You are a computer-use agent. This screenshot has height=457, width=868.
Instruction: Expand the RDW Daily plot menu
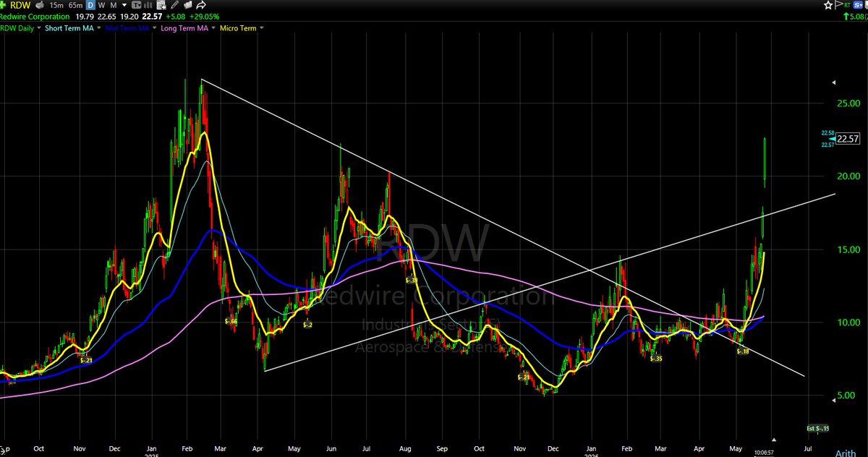coord(39,28)
